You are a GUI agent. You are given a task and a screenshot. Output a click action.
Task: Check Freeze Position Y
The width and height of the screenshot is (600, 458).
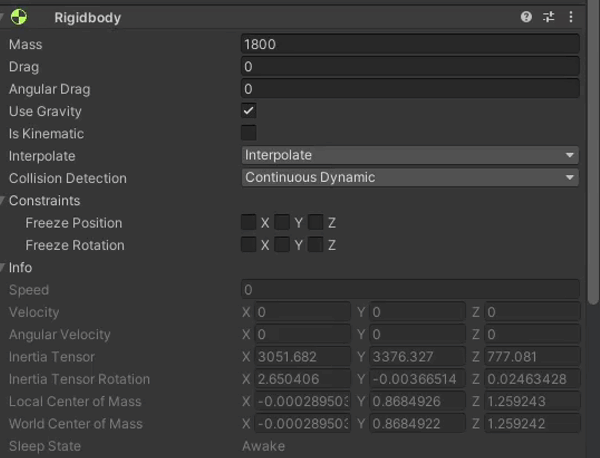[282, 222]
